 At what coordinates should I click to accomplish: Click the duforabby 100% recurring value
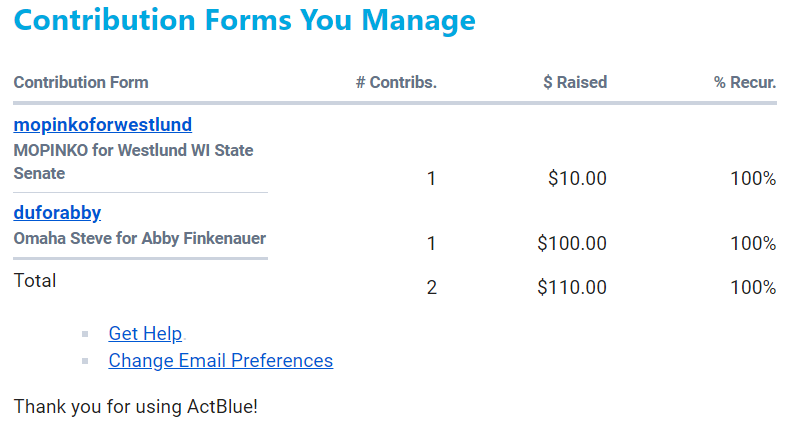click(753, 243)
